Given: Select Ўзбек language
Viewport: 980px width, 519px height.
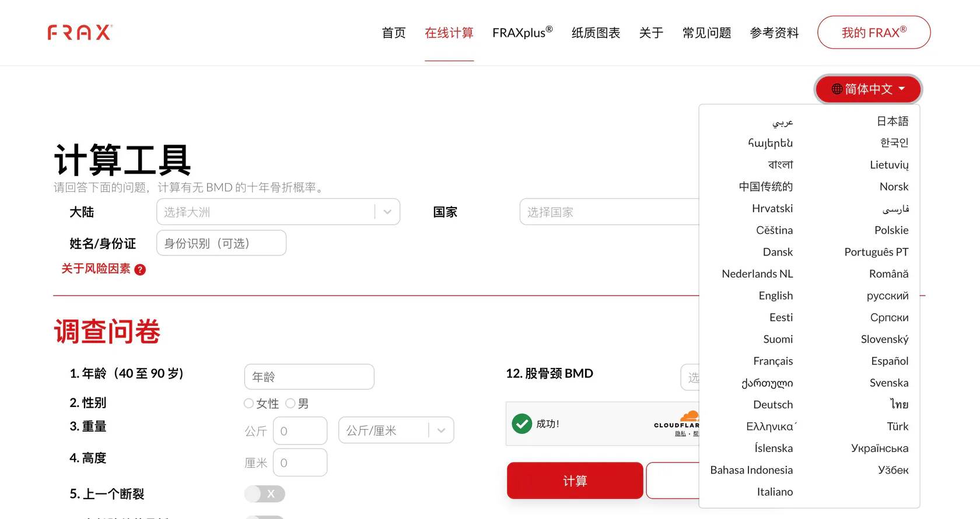Looking at the screenshot, I should pos(893,470).
